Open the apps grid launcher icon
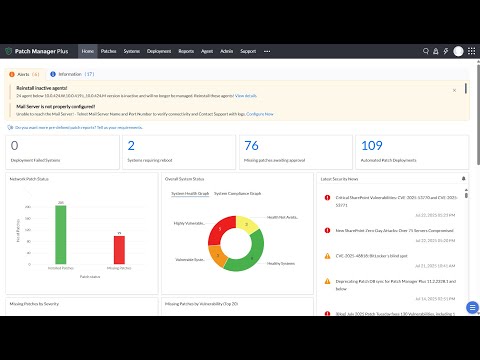Viewport: 480px width, 360px height. coord(472,51)
